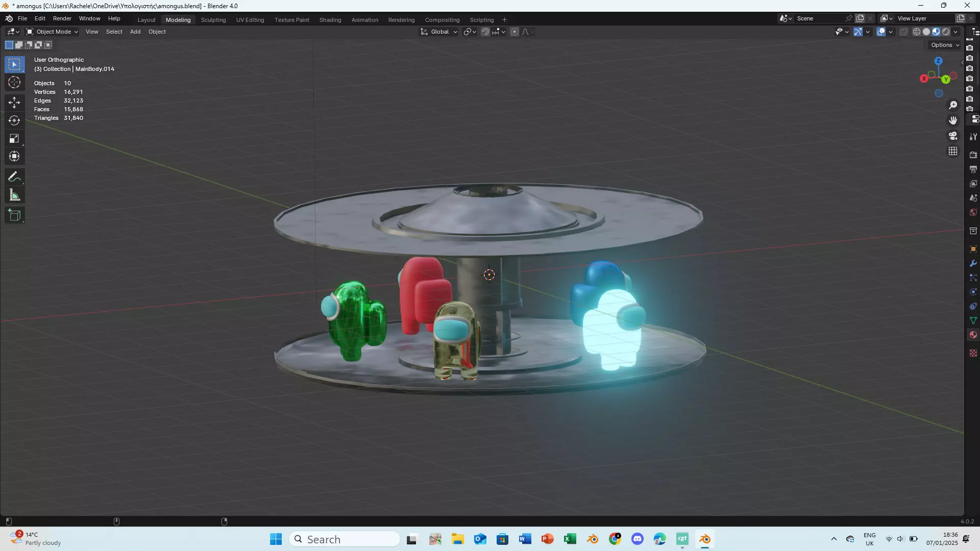Viewport: 980px width, 551px height.
Task: Switch to Wireframe viewport shading
Action: (917, 32)
